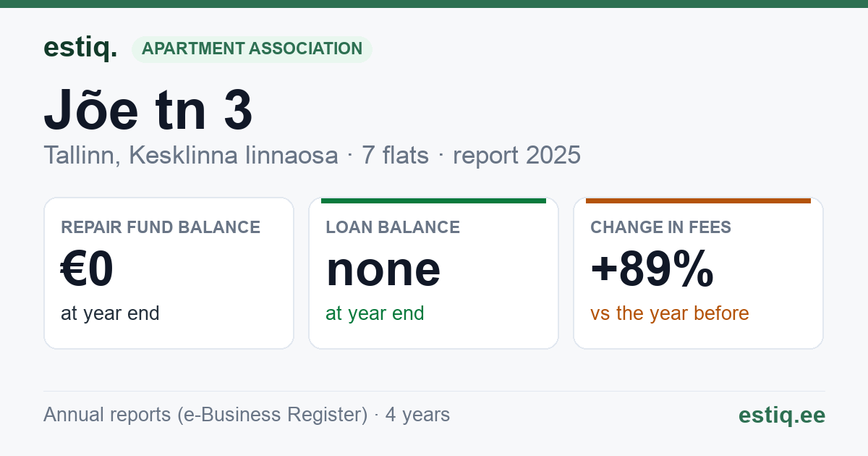The height and width of the screenshot is (456, 868).
Task: Open the Change in Fees card
Action: pos(698,273)
